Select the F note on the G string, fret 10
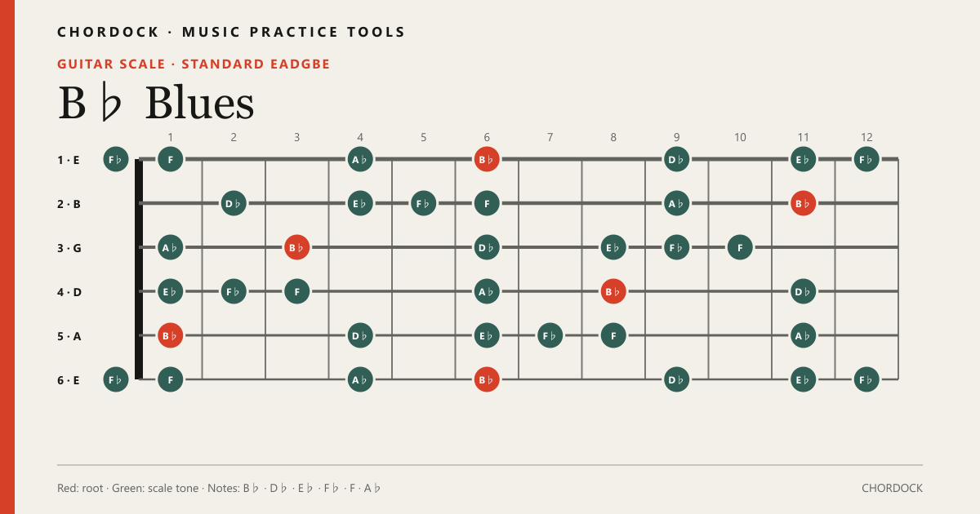980x514 pixels. 740,247
